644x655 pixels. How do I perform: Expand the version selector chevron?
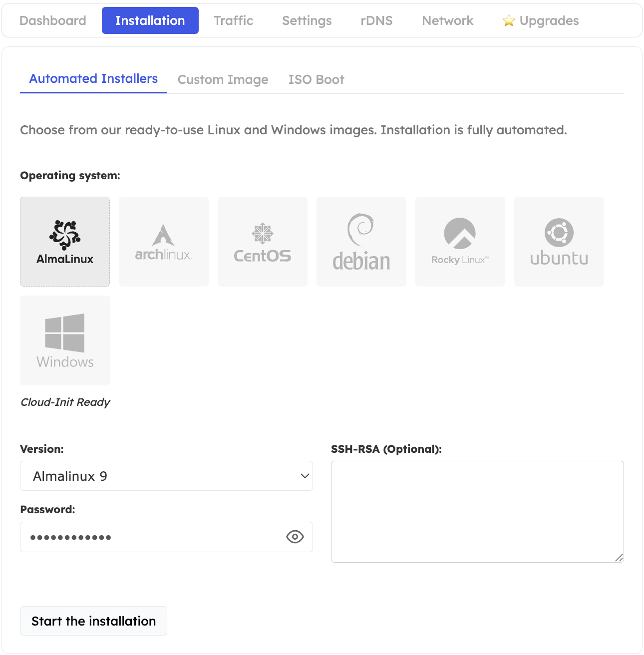point(304,476)
